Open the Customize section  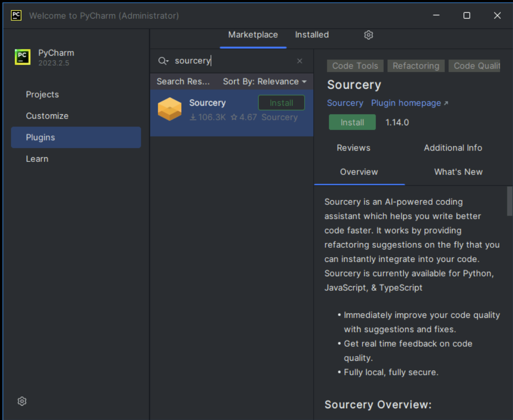76,116
